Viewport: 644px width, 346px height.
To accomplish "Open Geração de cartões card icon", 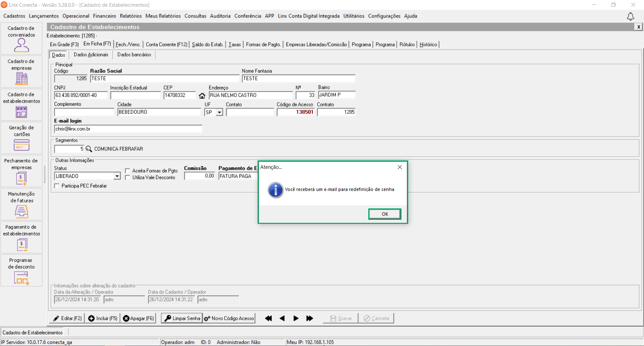I will pos(21,145).
